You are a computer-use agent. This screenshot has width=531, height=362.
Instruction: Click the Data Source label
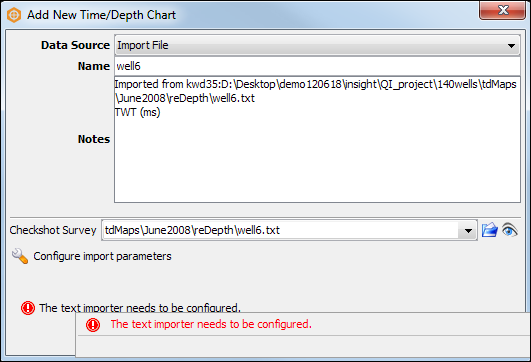[76, 45]
